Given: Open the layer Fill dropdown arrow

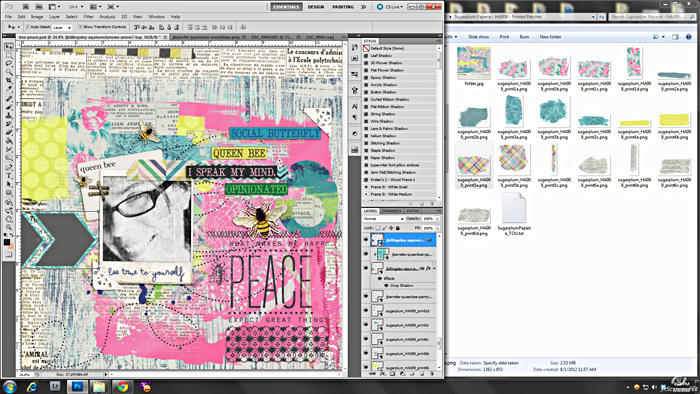Looking at the screenshot, I should [438, 228].
